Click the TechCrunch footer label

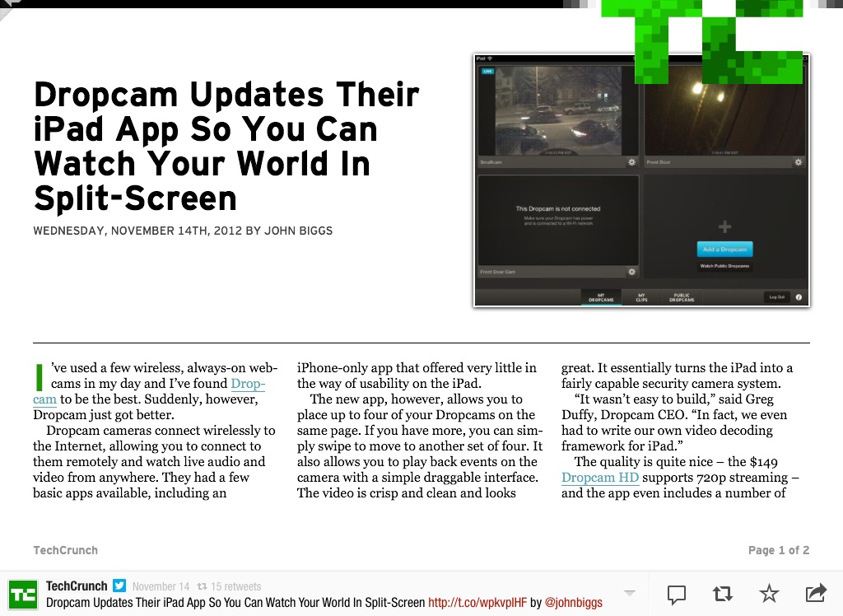[66, 550]
